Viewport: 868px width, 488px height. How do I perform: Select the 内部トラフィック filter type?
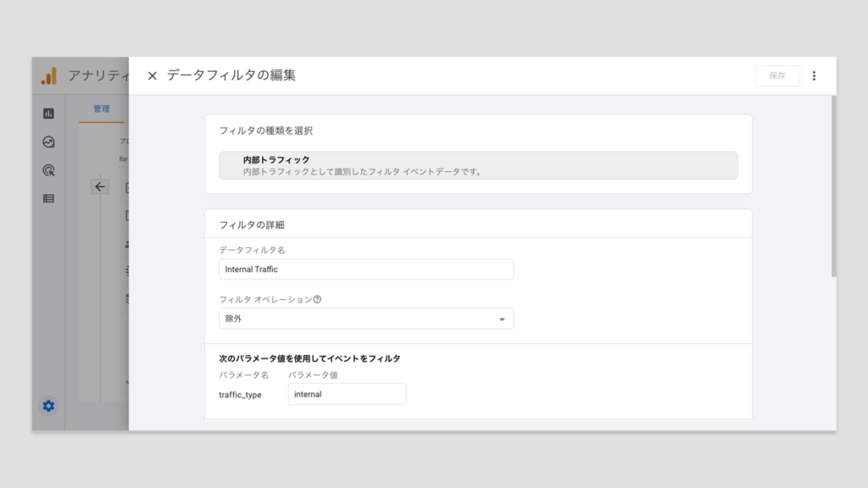pyautogui.click(x=478, y=165)
